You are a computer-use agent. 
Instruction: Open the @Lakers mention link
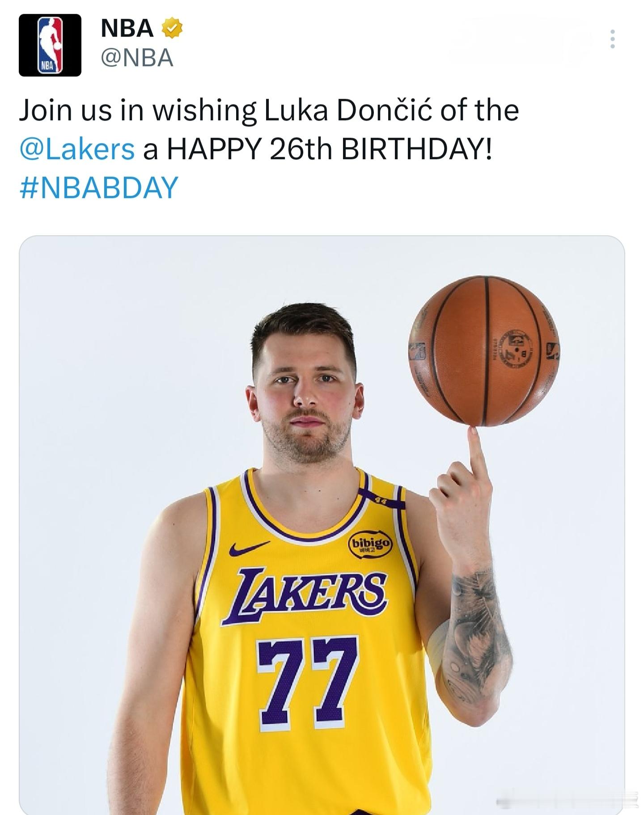pos(77,149)
